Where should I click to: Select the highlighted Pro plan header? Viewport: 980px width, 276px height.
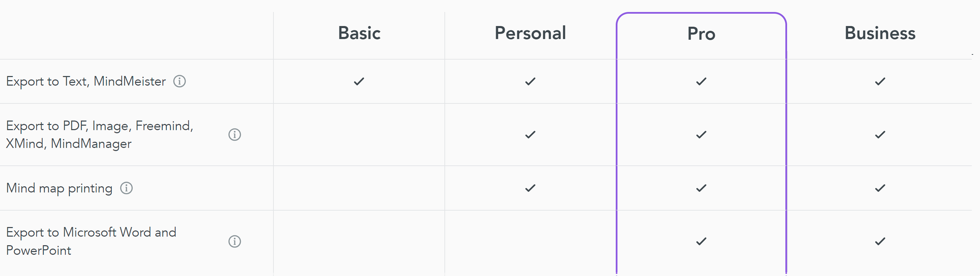coord(701,34)
